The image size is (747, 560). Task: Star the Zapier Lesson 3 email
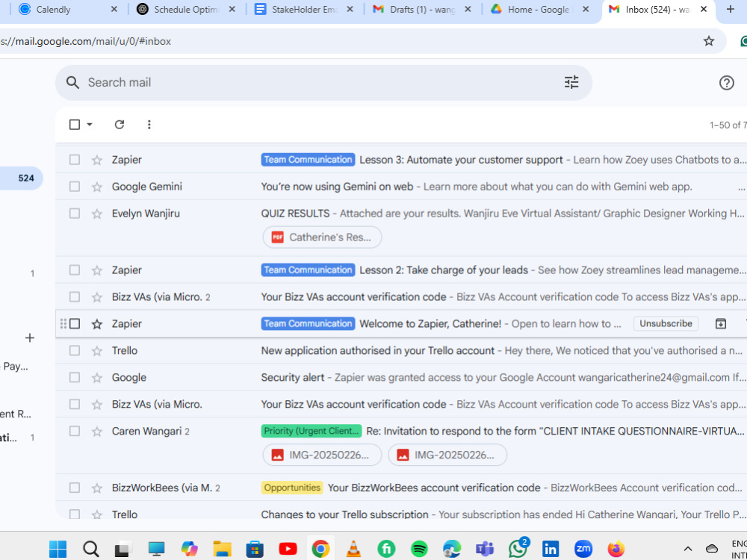[96, 160]
